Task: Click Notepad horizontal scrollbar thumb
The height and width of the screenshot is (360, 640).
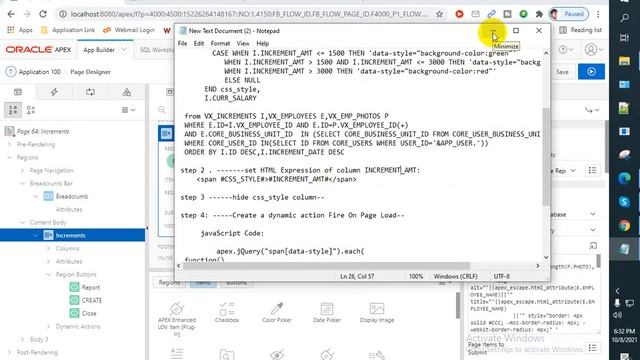Action: point(326,266)
